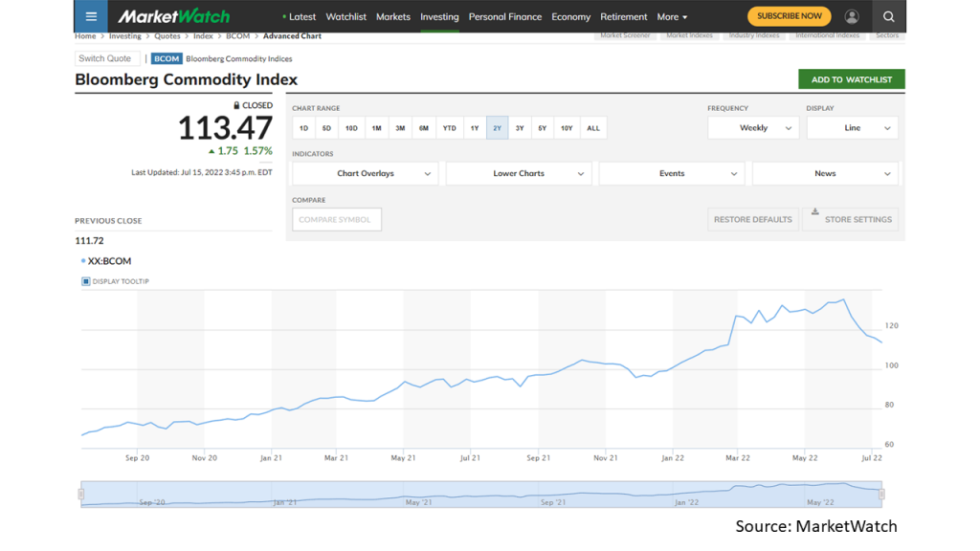This screenshot has height=551, width=980.
Task: Click the 1.57% change value
Action: [258, 151]
